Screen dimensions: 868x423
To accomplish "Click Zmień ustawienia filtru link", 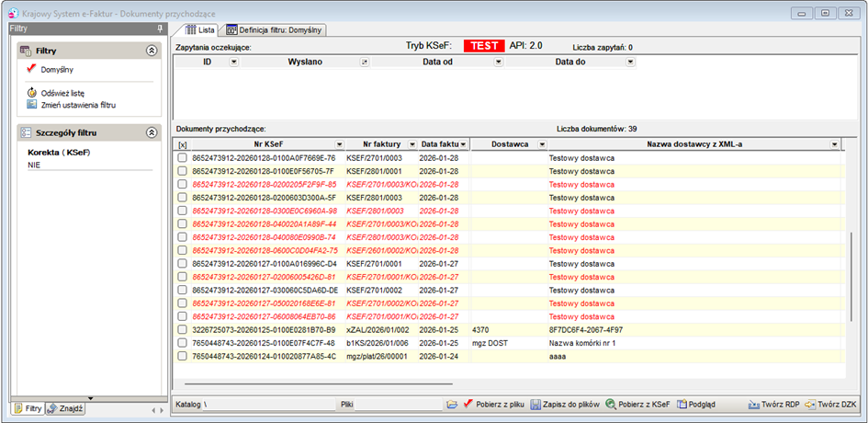I will (x=78, y=104).
